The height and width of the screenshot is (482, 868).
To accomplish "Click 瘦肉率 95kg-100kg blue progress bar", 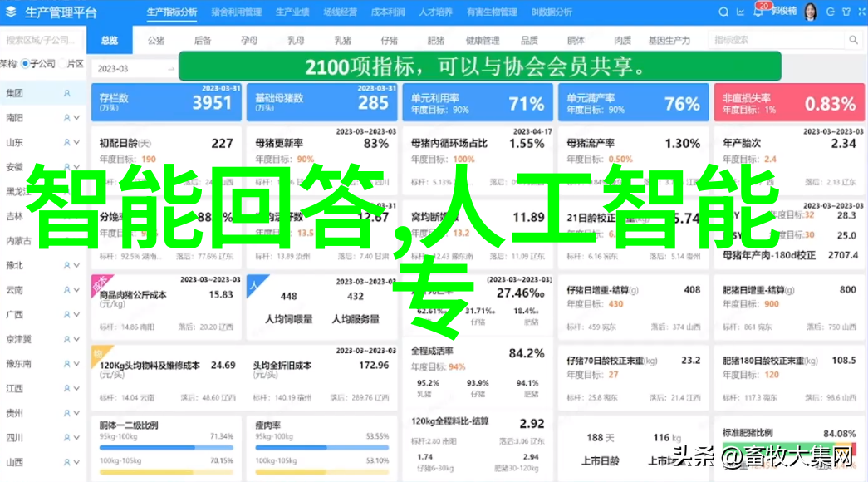I will click(322, 448).
